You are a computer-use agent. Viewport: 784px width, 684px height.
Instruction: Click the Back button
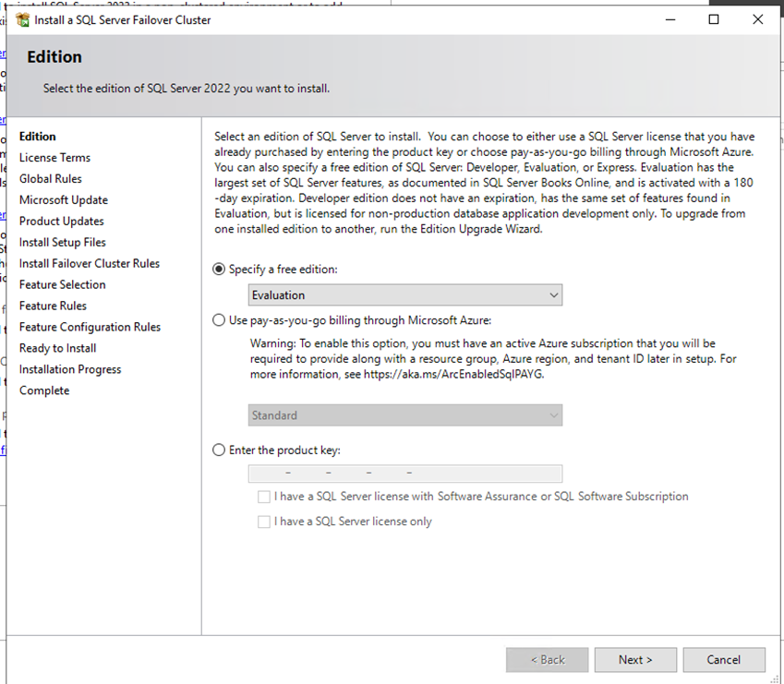tap(547, 660)
